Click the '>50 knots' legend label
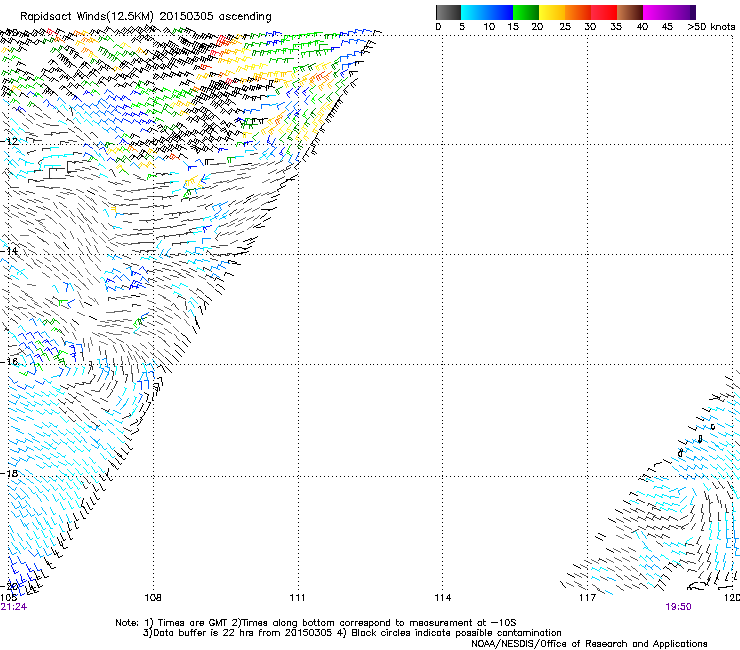Viewport: 740px width, 650px height. (711, 27)
